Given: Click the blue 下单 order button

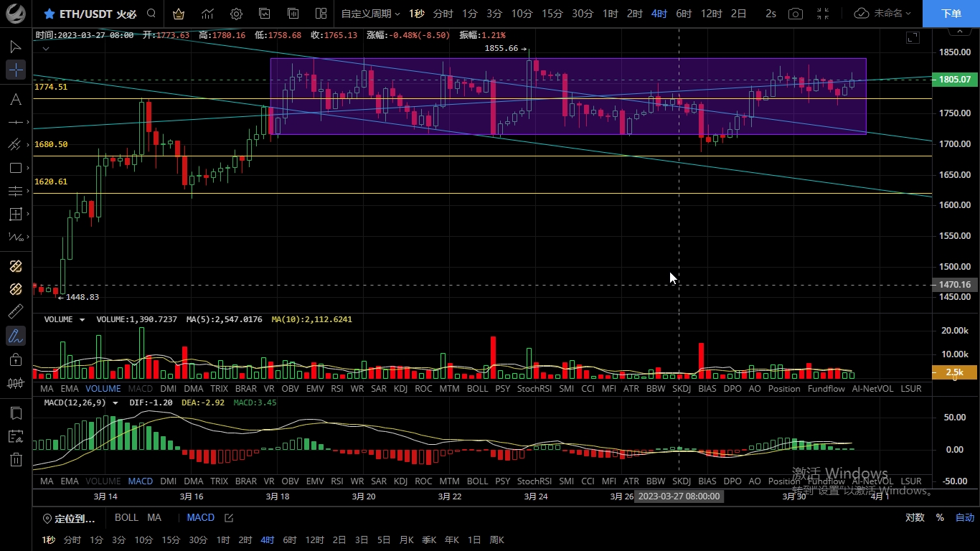Looking at the screenshot, I should tap(951, 14).
